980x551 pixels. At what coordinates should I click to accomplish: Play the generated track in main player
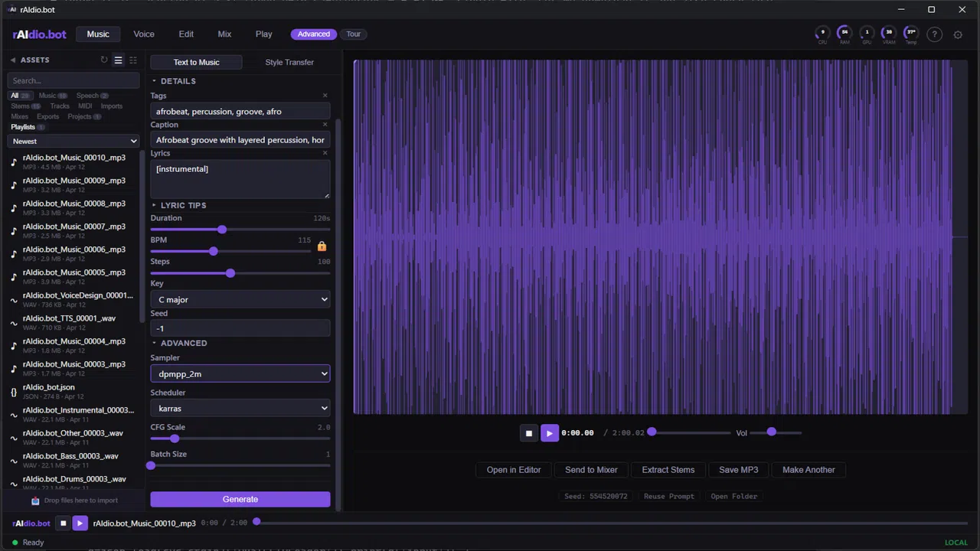point(549,433)
